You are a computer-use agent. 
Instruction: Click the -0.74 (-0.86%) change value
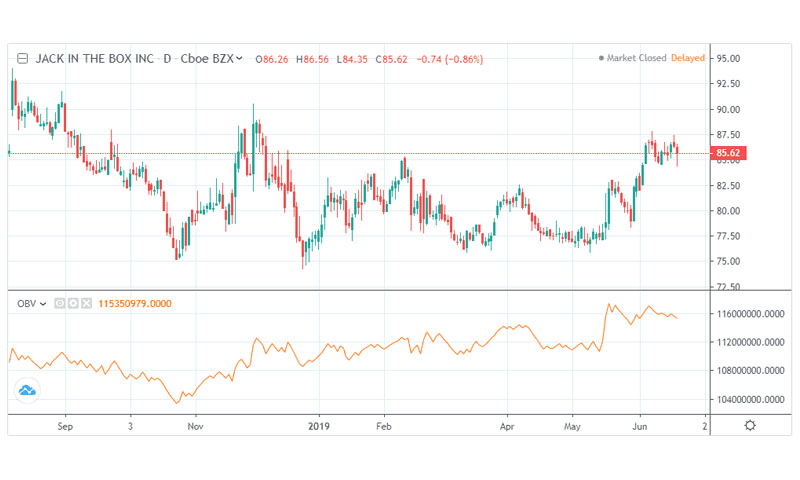coord(449,59)
